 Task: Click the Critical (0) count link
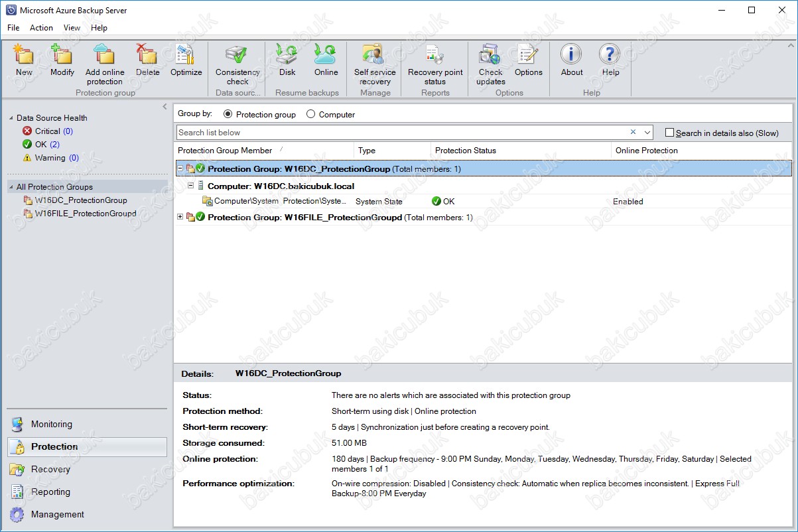click(x=68, y=131)
